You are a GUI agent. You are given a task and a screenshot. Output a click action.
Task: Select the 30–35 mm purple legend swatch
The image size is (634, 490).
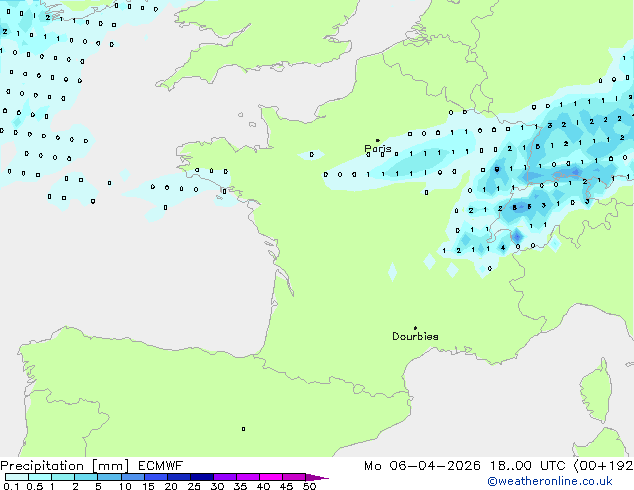[225, 477]
